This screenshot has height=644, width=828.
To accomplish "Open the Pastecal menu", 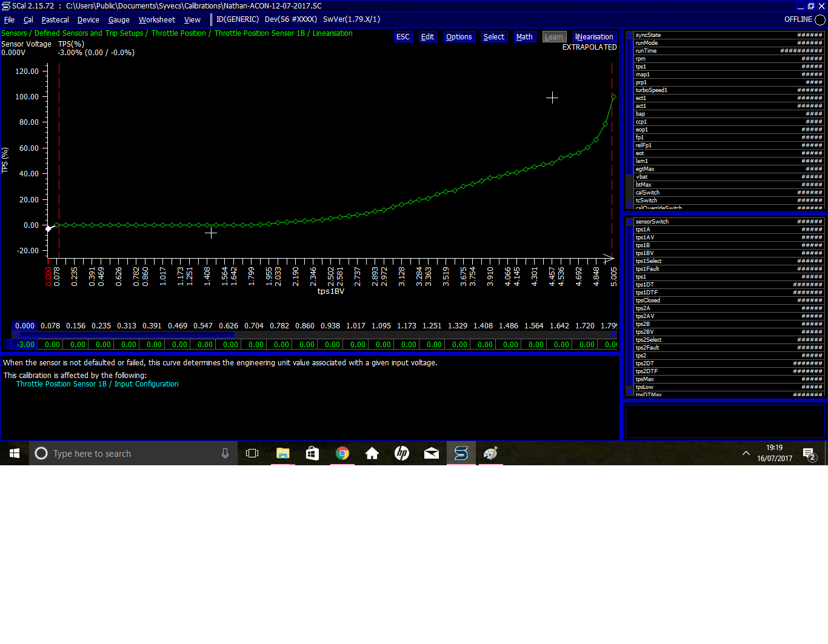I will (55, 20).
